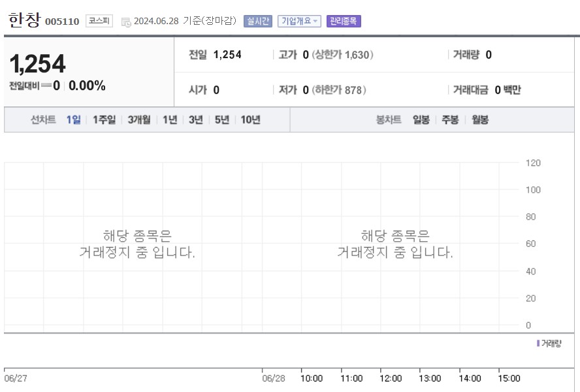Switch to the 3개월 line chart
This screenshot has width=580, height=392.
[139, 120]
